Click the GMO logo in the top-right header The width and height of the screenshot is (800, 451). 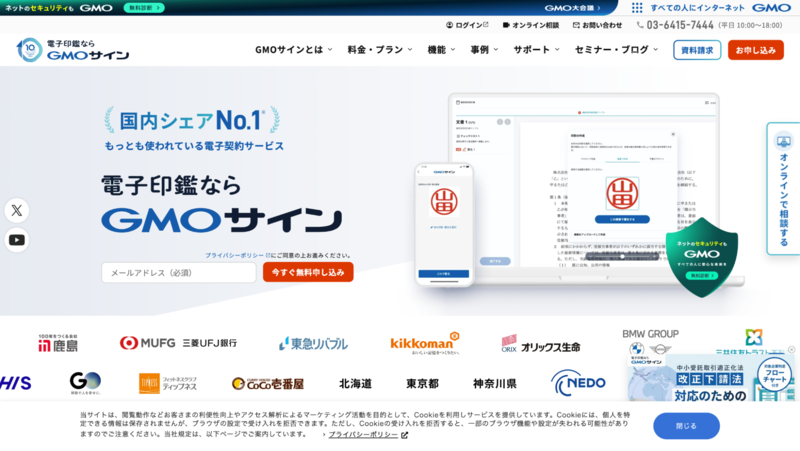(771, 8)
